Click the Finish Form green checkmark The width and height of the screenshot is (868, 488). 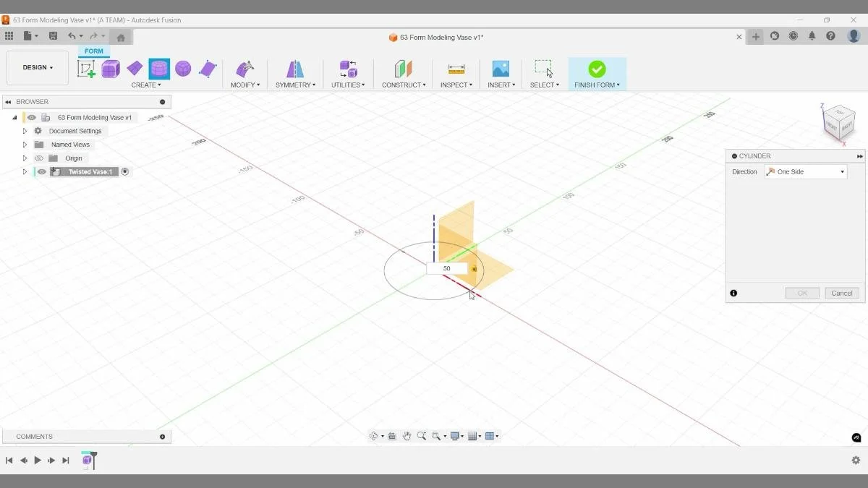click(597, 68)
